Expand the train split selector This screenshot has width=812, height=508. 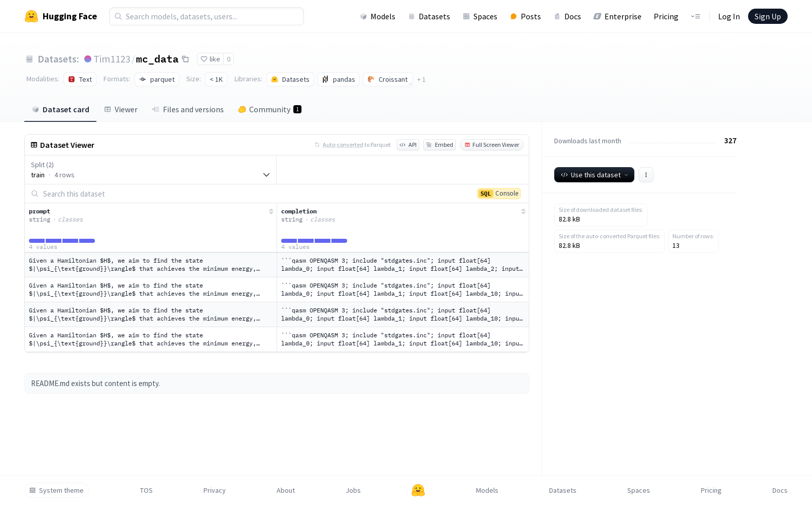tap(150, 170)
